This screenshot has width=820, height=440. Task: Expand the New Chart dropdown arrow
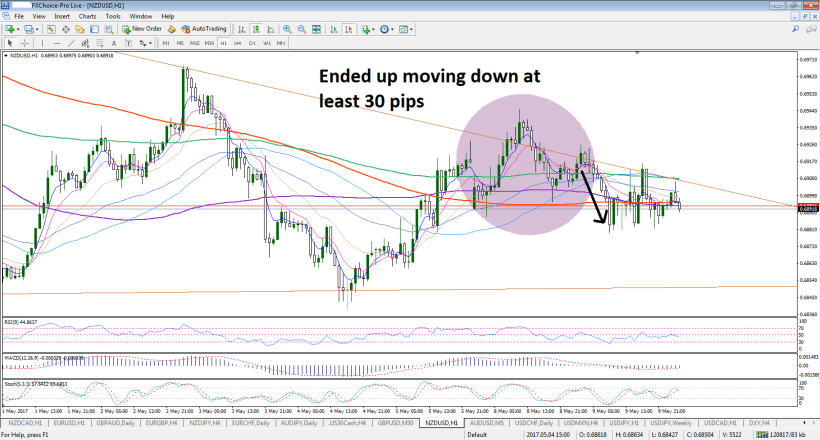coord(18,29)
